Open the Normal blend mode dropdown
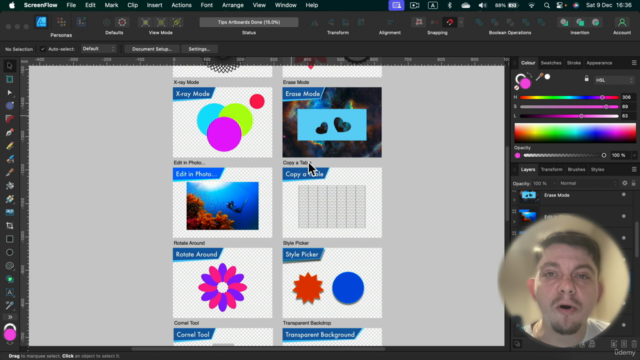 coord(588,183)
